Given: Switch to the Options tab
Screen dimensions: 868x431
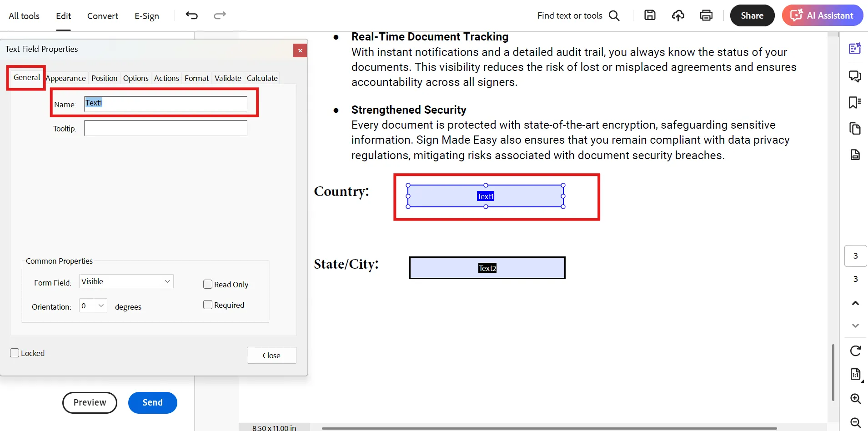Looking at the screenshot, I should (x=136, y=78).
